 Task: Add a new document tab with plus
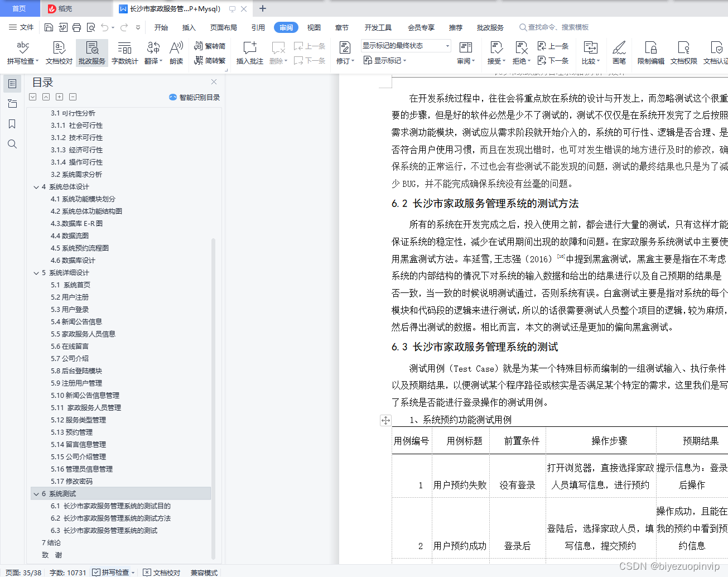point(263,8)
